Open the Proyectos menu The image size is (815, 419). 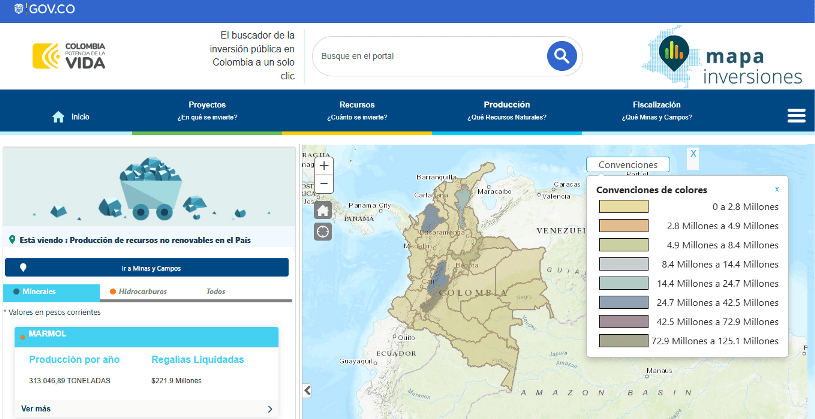point(207,110)
